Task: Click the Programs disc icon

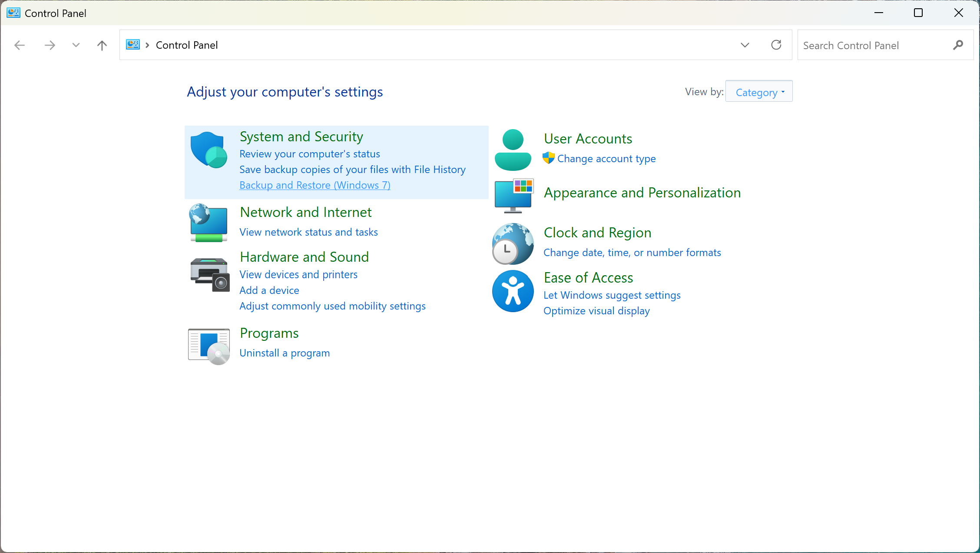Action: point(209,346)
